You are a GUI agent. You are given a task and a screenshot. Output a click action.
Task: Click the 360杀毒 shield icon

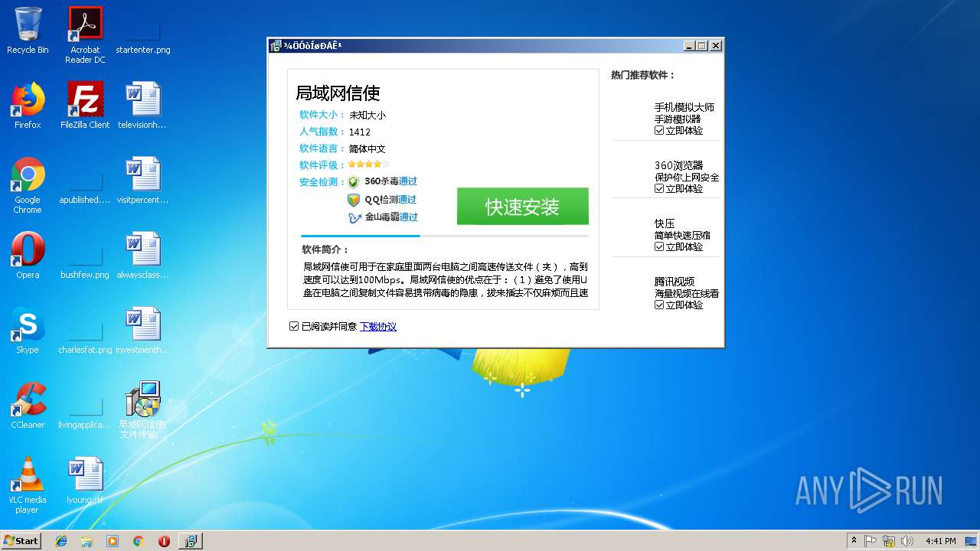(353, 182)
